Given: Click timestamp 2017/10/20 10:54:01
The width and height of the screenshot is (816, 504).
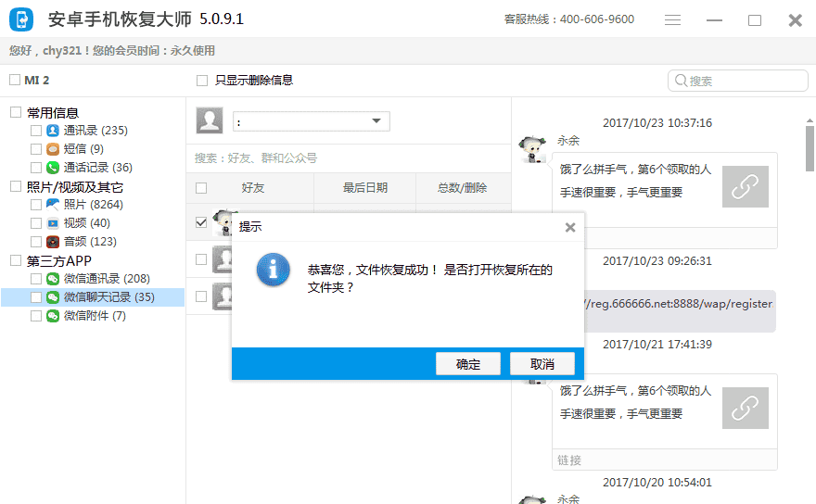Looking at the screenshot, I should 657,483.
